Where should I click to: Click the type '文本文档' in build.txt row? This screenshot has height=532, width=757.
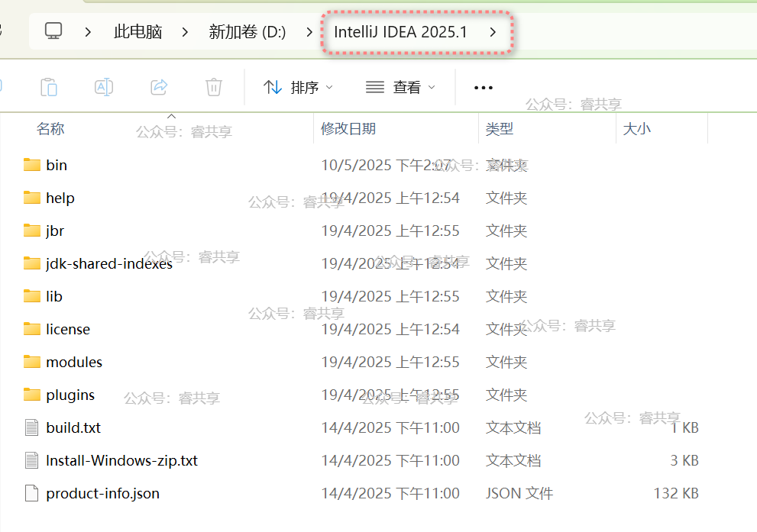click(x=513, y=427)
